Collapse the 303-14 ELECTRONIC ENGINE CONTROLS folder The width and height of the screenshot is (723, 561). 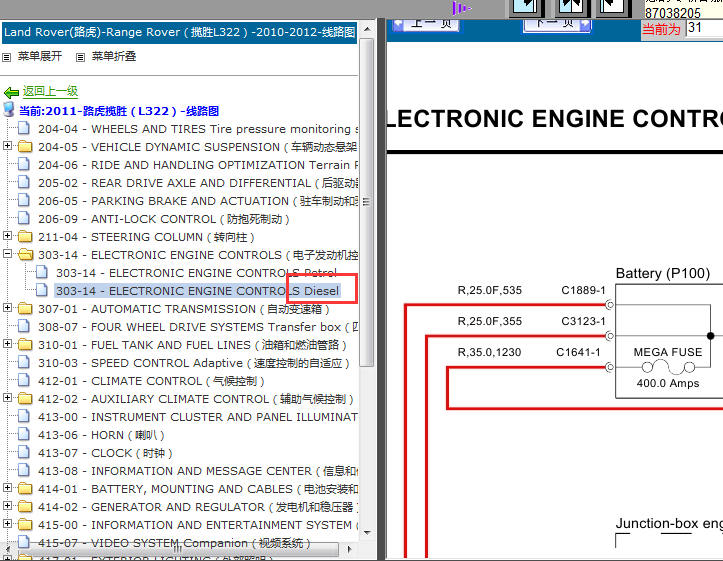7,254
